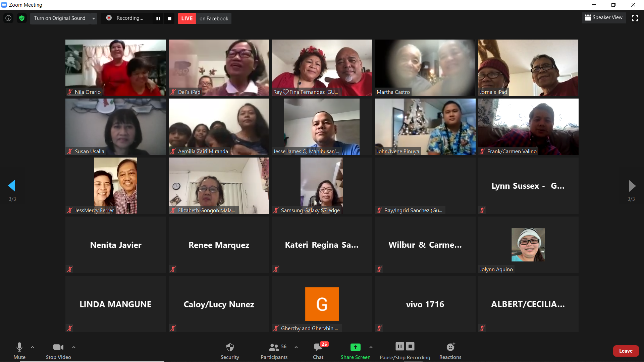
Task: Select Renee Marquez tile
Action: pyautogui.click(x=219, y=245)
